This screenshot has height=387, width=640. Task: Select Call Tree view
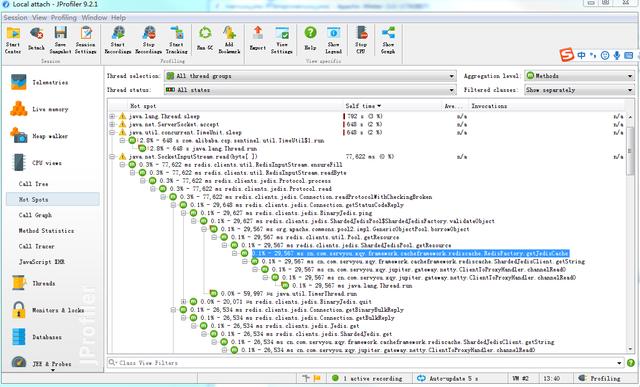[x=33, y=184]
